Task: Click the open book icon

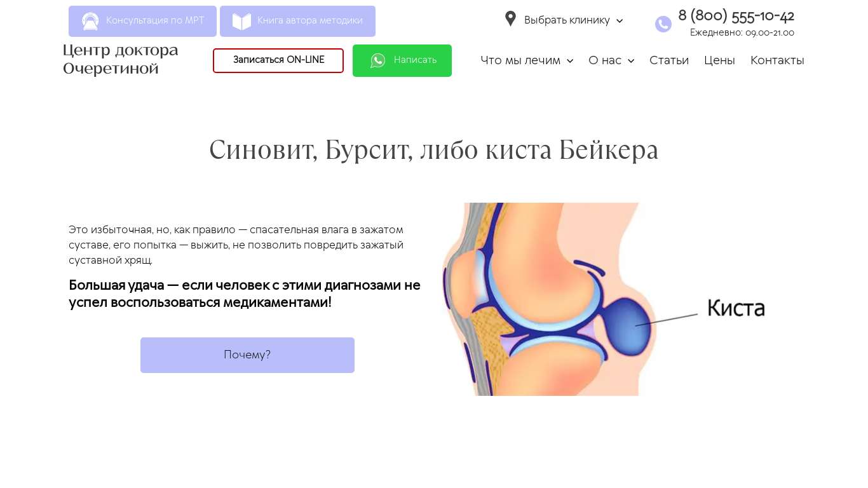Action: (x=241, y=21)
